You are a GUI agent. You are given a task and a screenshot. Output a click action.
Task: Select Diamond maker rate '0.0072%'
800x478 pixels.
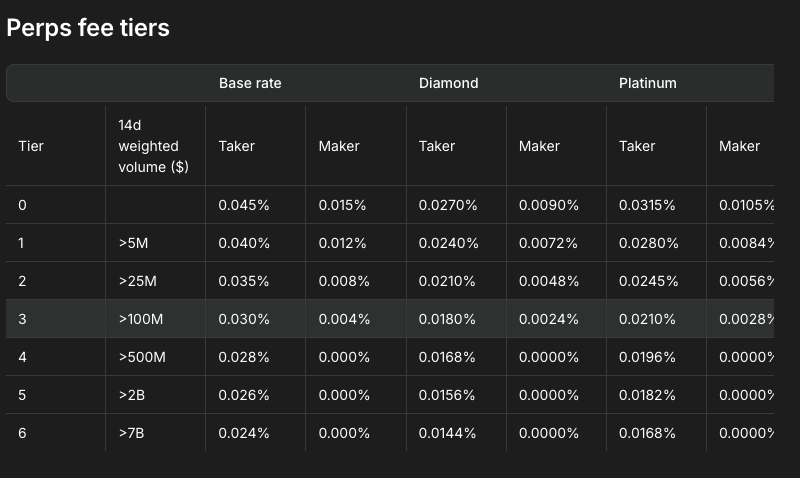[x=548, y=243]
